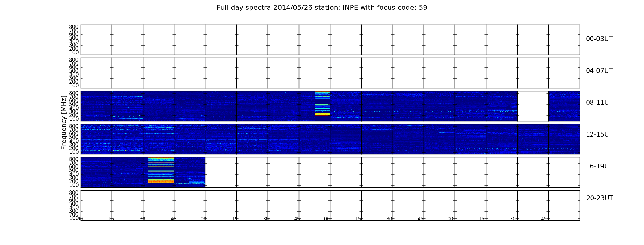Click the empty 20-23UT spectrum panel
Screen dimensions: 644x245
click(x=330, y=205)
